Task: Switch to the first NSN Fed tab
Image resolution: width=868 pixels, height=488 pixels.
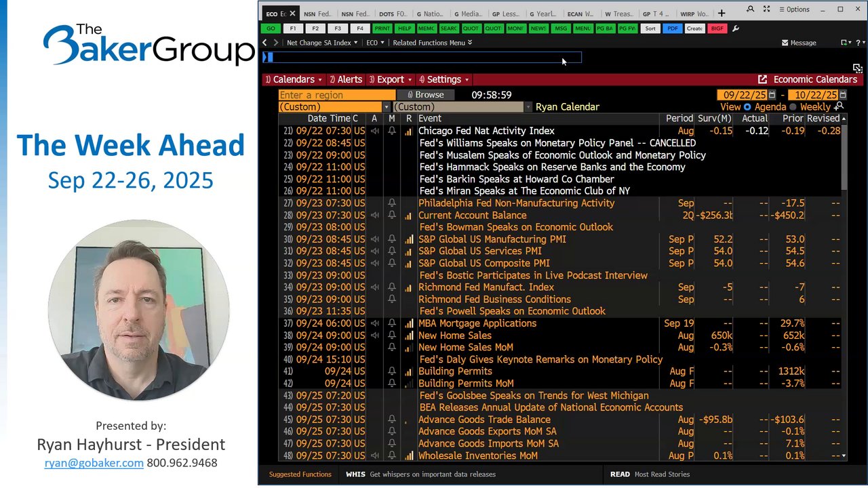Action: pyautogui.click(x=318, y=14)
